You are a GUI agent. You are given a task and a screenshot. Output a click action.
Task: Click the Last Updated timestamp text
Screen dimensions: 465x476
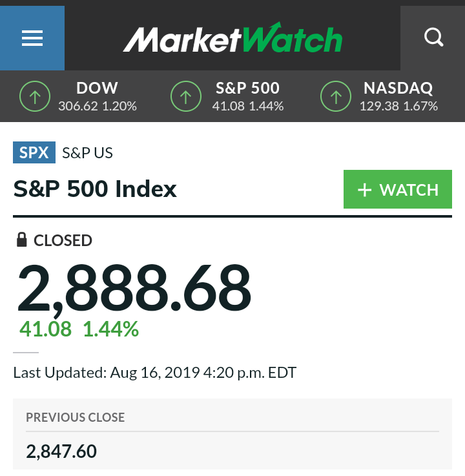tap(154, 373)
